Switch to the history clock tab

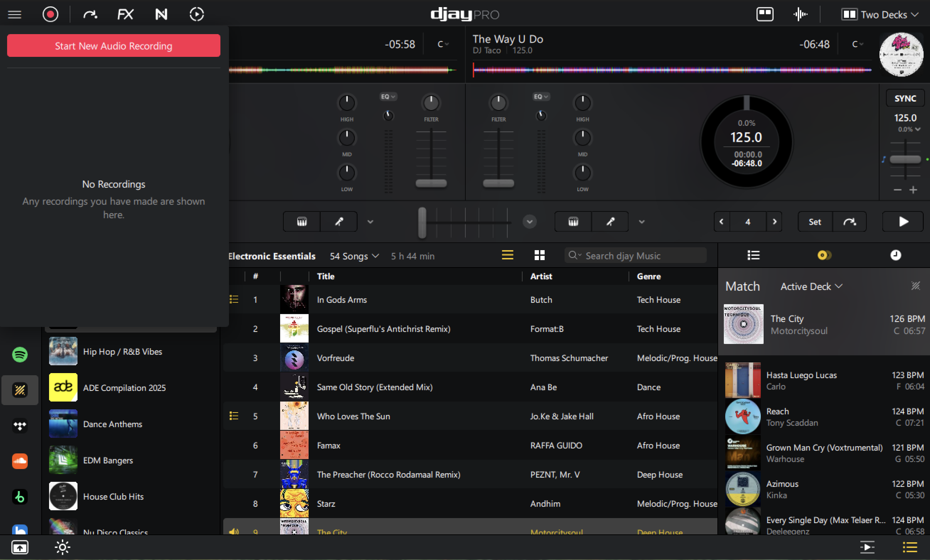(895, 255)
